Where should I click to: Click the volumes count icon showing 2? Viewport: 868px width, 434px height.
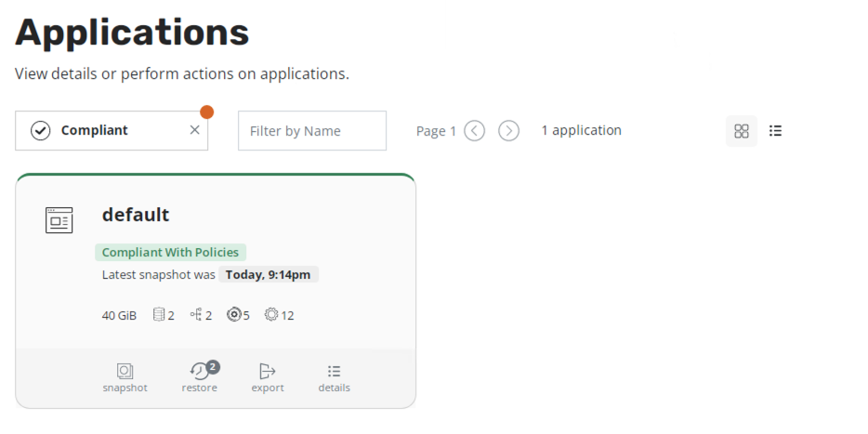(x=159, y=315)
